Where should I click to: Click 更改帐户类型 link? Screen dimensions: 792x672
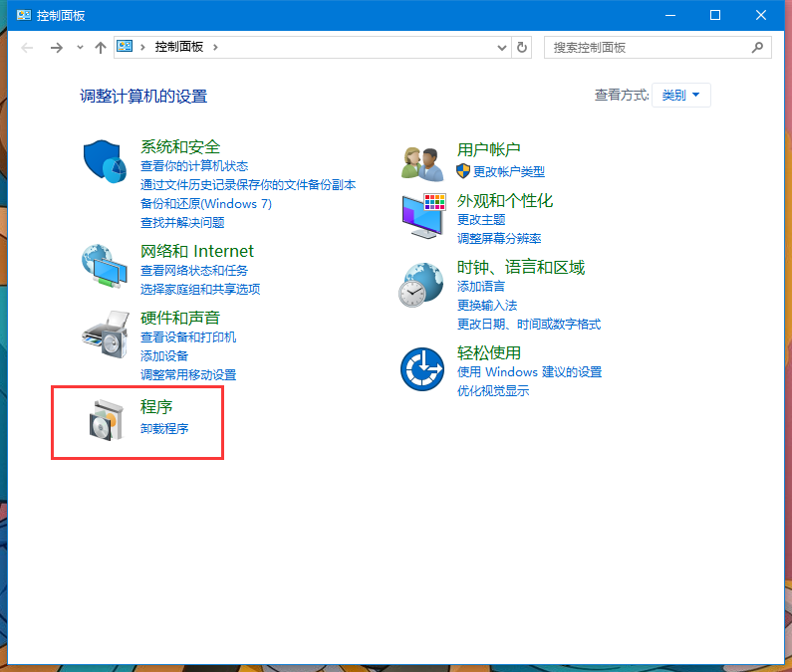[508, 172]
